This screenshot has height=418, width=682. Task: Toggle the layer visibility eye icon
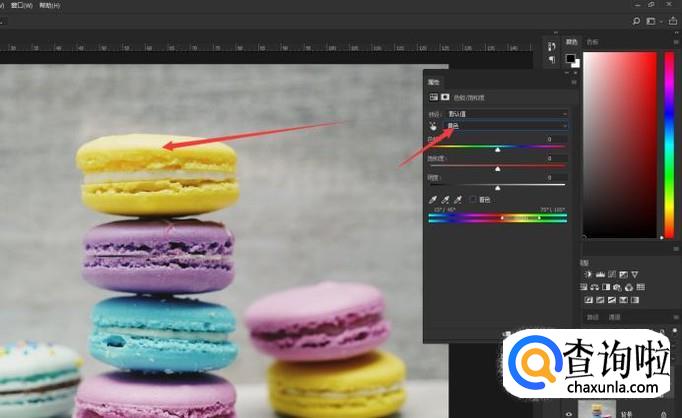coord(570,412)
